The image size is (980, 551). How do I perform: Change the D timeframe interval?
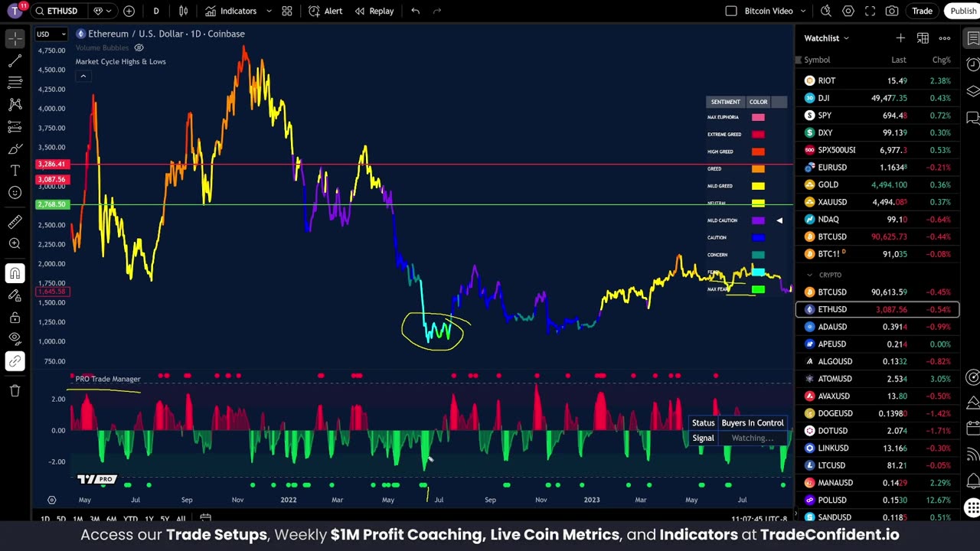click(156, 11)
